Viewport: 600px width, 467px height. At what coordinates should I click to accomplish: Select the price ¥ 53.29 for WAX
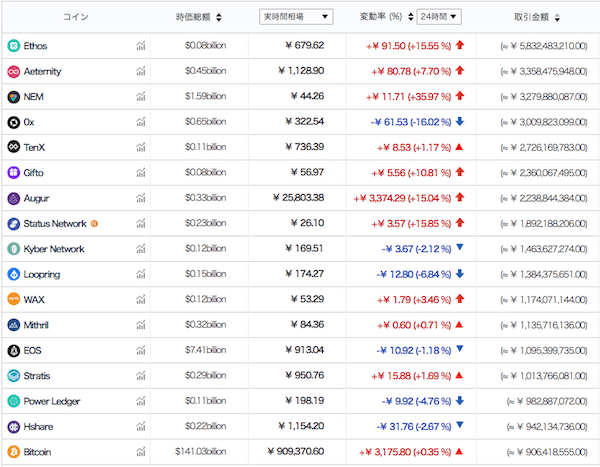click(x=307, y=299)
